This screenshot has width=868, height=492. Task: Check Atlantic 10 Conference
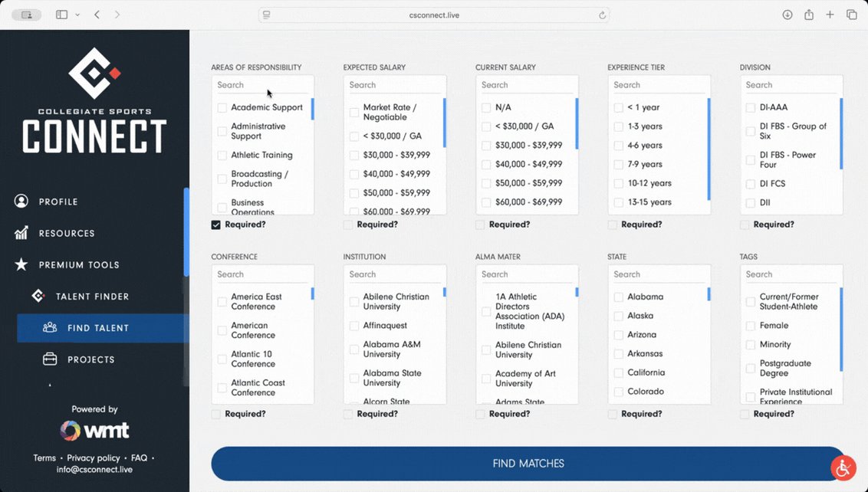(222, 359)
